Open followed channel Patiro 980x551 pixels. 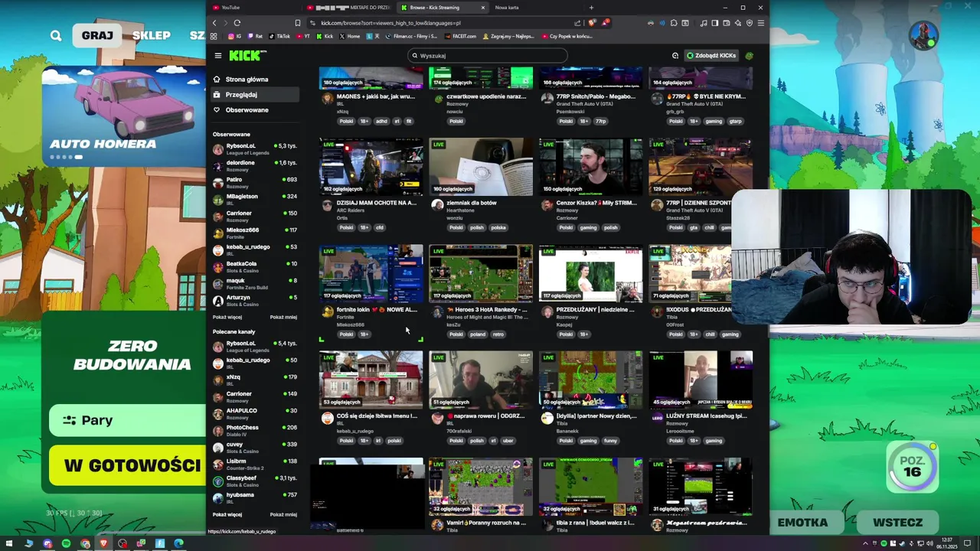click(x=255, y=182)
